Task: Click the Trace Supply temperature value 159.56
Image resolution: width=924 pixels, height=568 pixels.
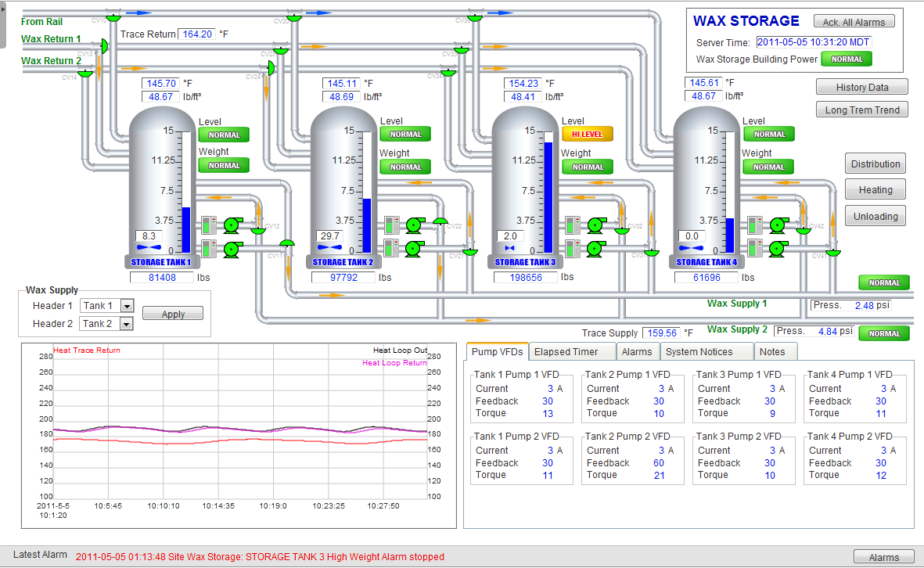Action: (x=662, y=333)
